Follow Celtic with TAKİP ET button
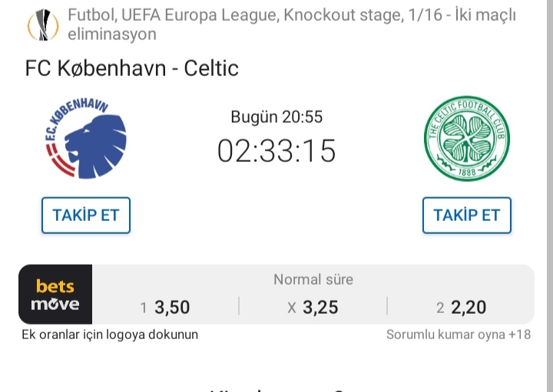Image resolution: width=553 pixels, height=392 pixels. coord(467,216)
